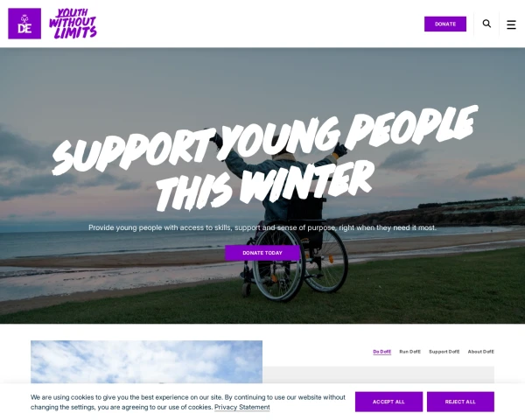This screenshot has width=525, height=420.
Task: Open search with the magnifying glass icon
Action: [486, 24]
